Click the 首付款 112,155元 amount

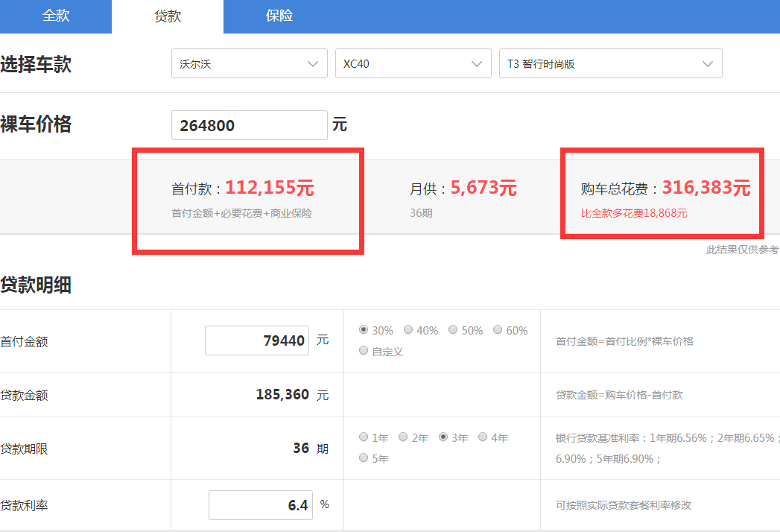(270, 188)
